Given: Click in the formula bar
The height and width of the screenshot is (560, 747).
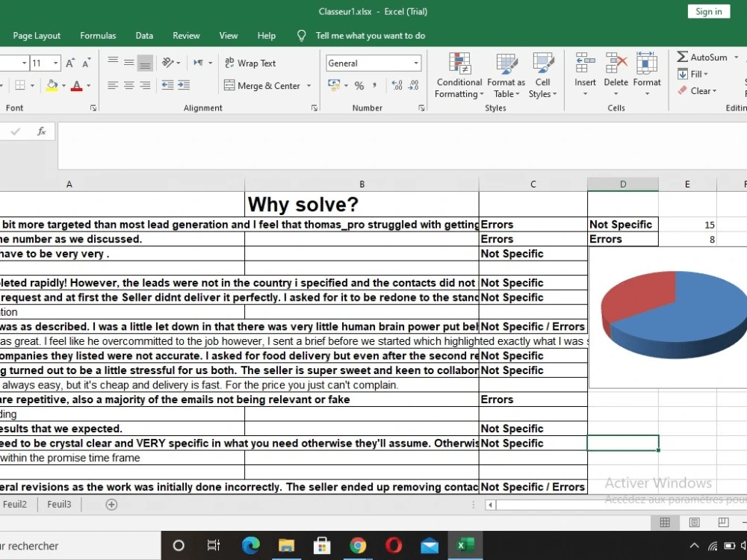Looking at the screenshot, I should (x=402, y=146).
